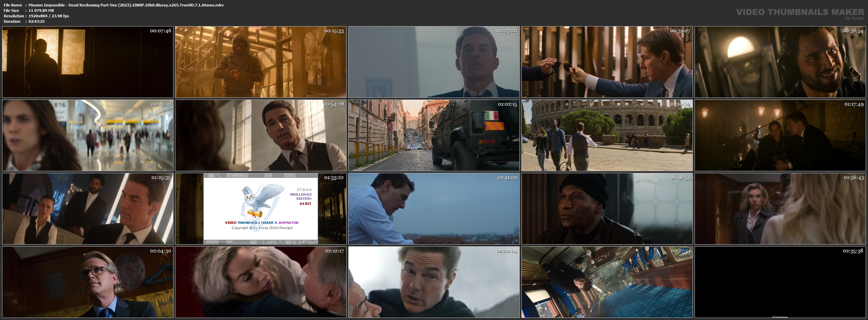Select the man in beanie thumbnail at 01:48:56
This screenshot has width=868, height=320.
pos(607,209)
